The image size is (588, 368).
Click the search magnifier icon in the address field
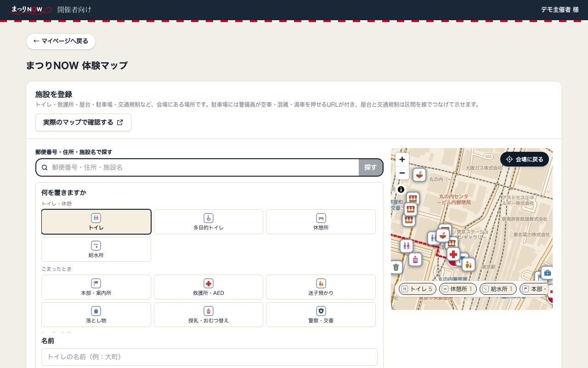(x=45, y=167)
